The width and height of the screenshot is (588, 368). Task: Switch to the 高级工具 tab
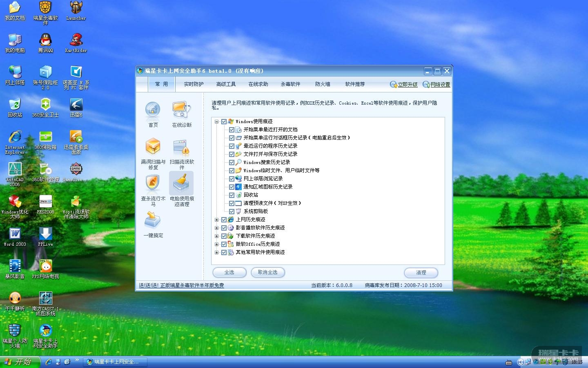pyautogui.click(x=226, y=84)
